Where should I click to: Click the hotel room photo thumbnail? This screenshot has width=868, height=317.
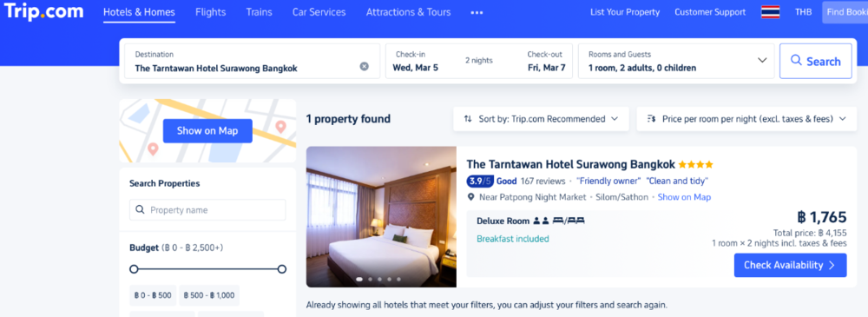pos(381,217)
